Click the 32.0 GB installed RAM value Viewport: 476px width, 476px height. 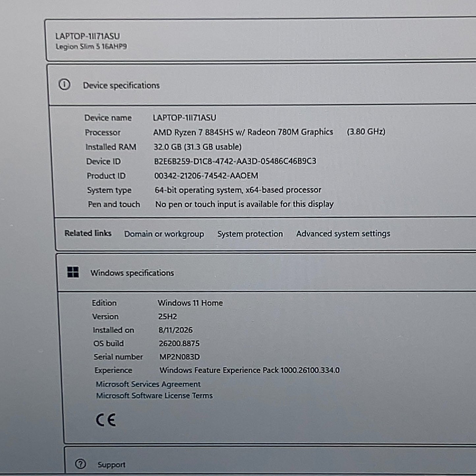[x=198, y=147]
